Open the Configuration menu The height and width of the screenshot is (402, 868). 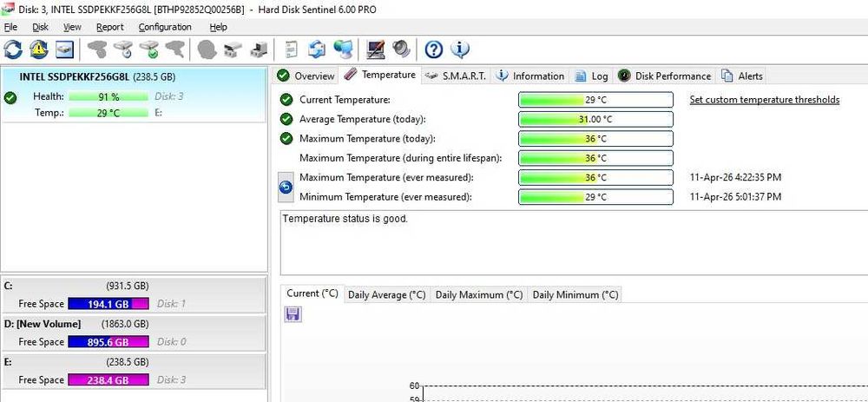point(165,27)
